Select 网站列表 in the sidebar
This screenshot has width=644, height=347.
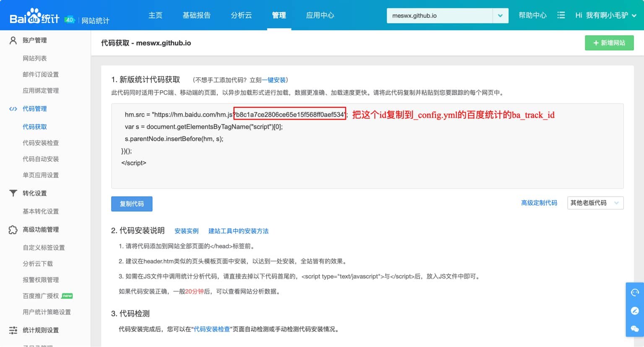pos(35,58)
